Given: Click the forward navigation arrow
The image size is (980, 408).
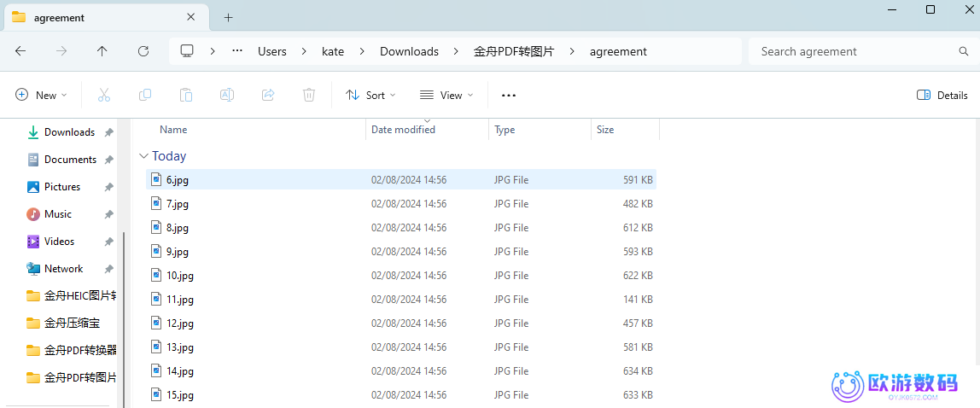Looking at the screenshot, I should click(x=61, y=51).
